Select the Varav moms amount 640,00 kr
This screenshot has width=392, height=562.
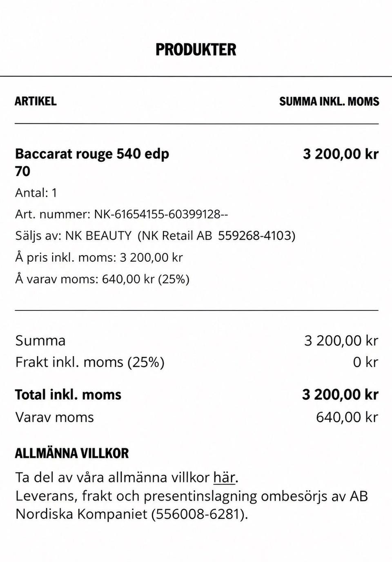[347, 417]
